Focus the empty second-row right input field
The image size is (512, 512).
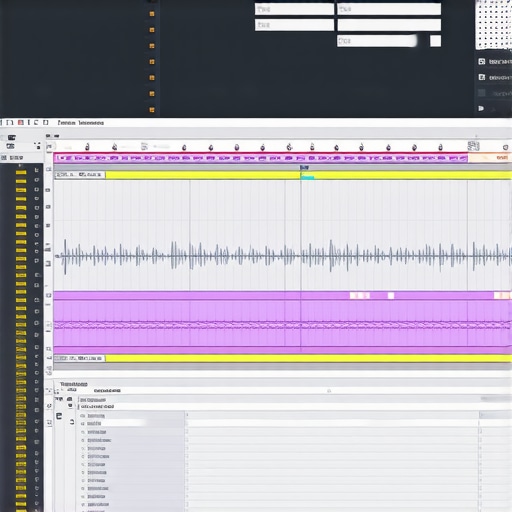click(389, 25)
